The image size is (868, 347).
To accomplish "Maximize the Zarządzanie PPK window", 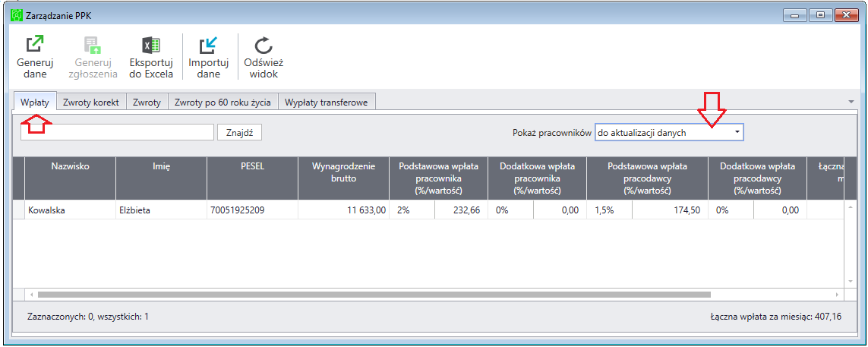I will click(x=821, y=15).
